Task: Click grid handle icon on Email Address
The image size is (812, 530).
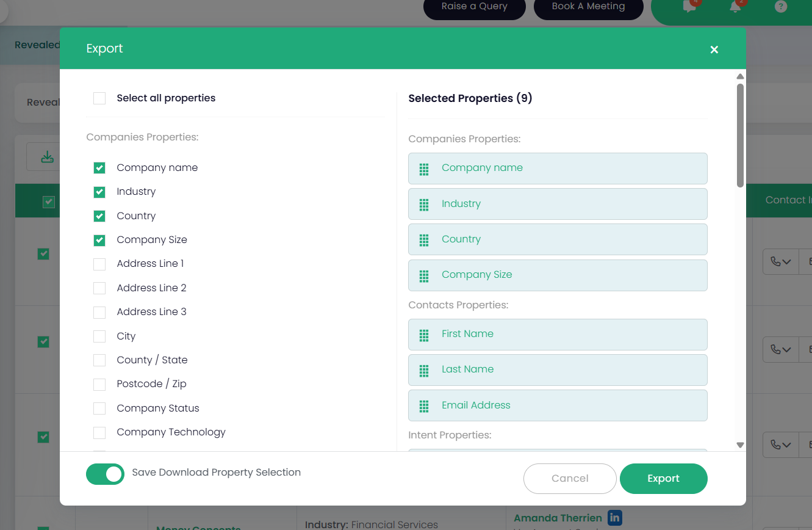Action: [424, 405]
